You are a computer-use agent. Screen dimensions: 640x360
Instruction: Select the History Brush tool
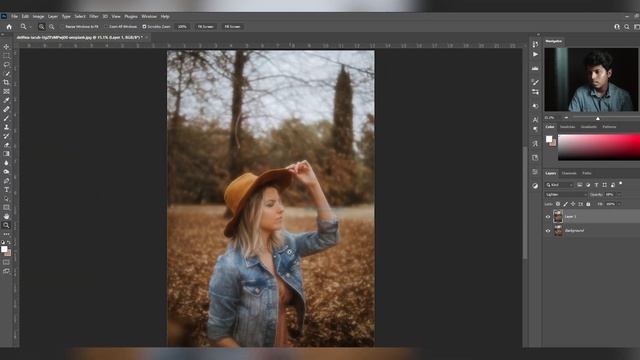pos(6,136)
